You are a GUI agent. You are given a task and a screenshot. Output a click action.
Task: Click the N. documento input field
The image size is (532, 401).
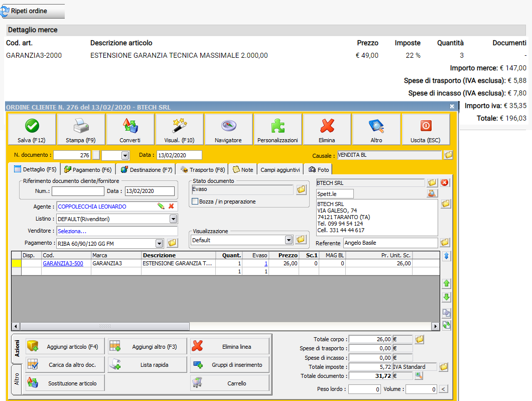coord(72,155)
